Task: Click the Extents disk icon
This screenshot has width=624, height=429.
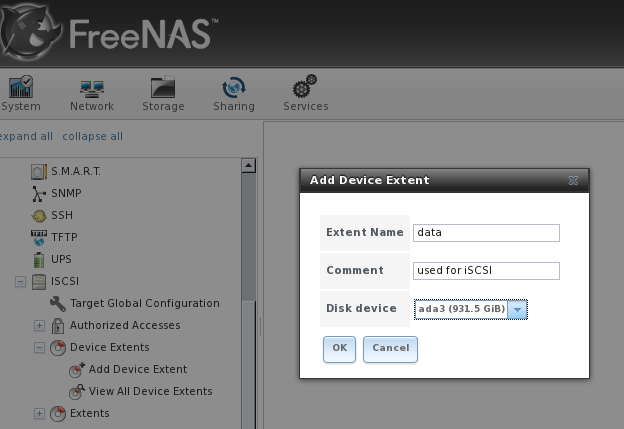Action: 58,413
